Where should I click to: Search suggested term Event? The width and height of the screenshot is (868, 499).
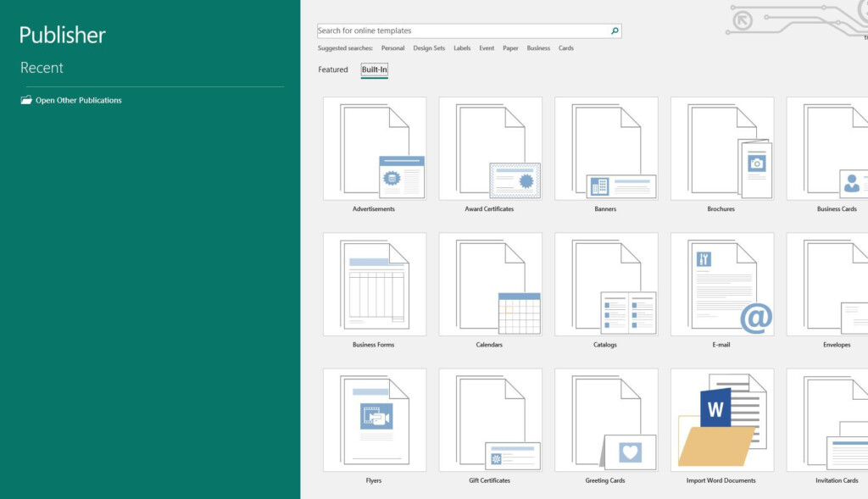[x=487, y=48]
